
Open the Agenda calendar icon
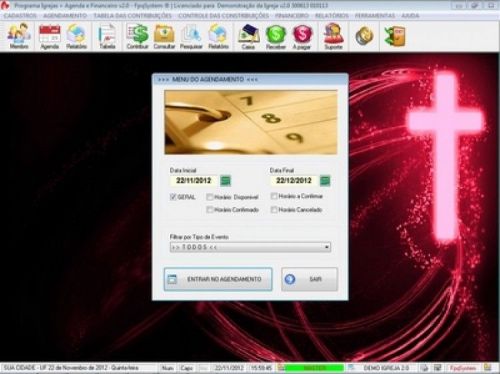pyautogui.click(x=50, y=36)
